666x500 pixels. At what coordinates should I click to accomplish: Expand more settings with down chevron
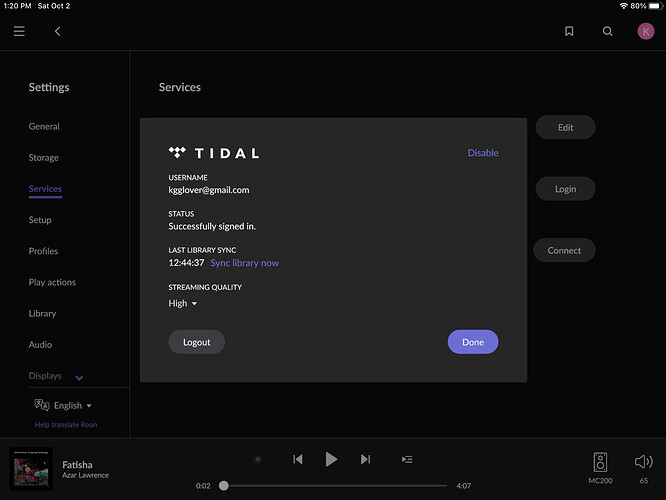[79, 378]
